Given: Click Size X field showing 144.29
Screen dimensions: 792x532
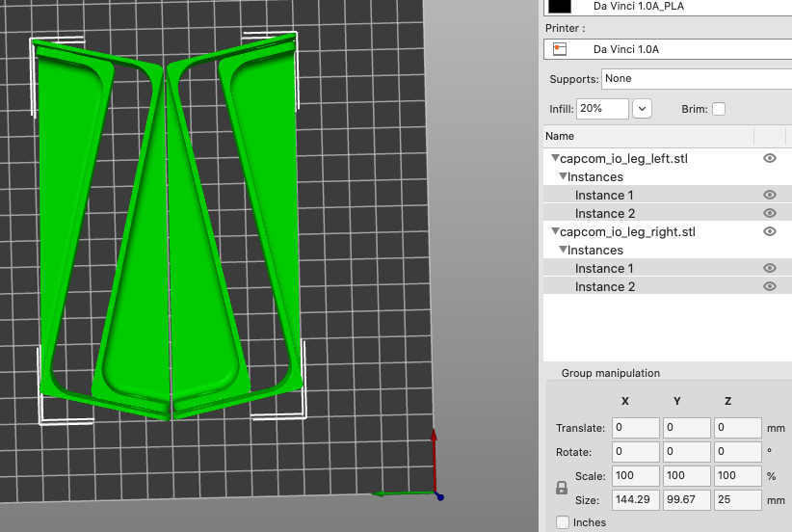Looking at the screenshot, I should tap(635, 499).
